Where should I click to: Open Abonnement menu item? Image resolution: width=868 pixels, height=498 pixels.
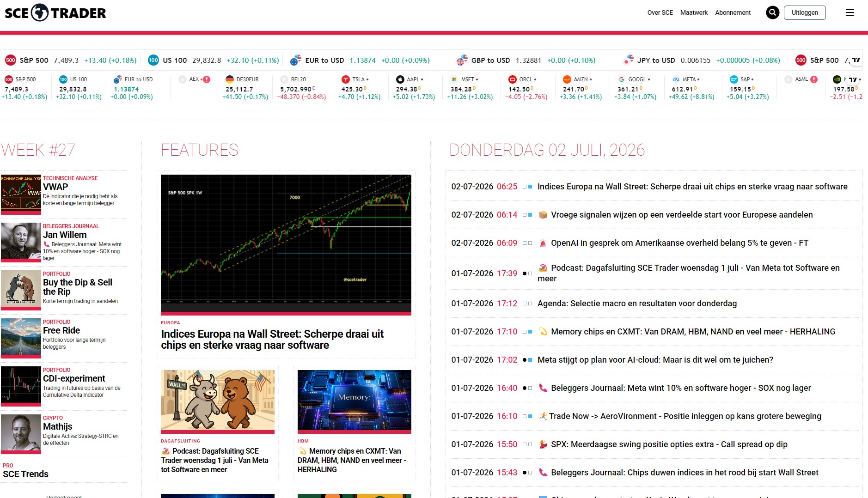[x=733, y=12]
